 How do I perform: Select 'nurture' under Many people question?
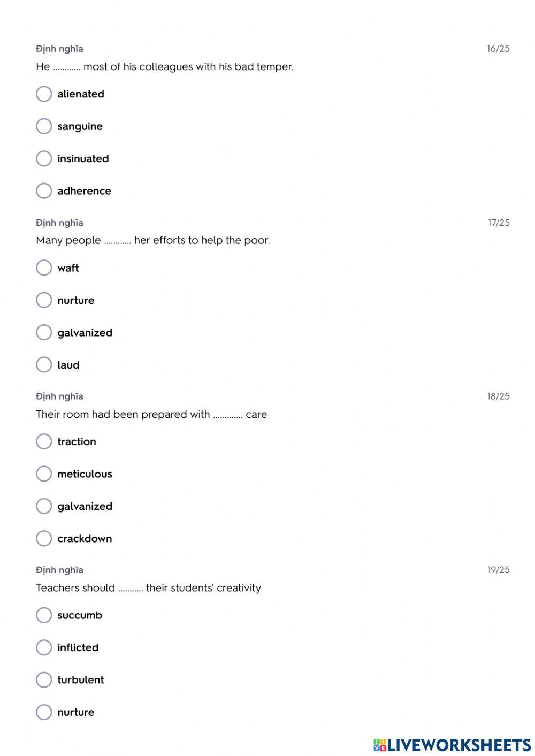click(44, 300)
